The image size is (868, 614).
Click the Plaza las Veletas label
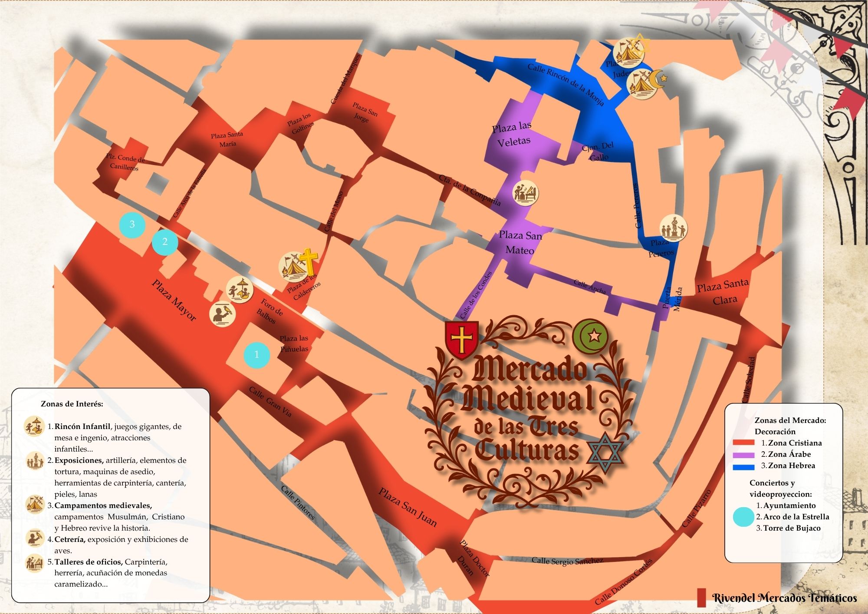(x=513, y=134)
